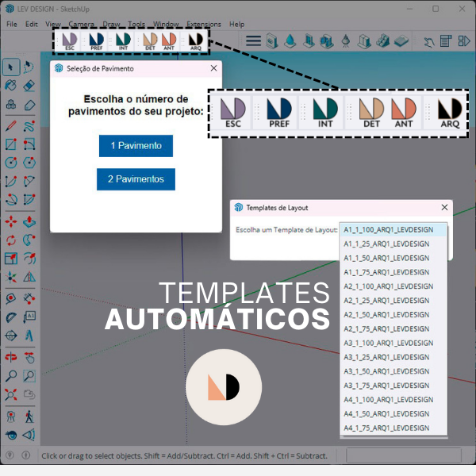Screen dimensions: 476x476
Task: Select the Flip mirror tool
Action: pyautogui.click(x=29, y=277)
